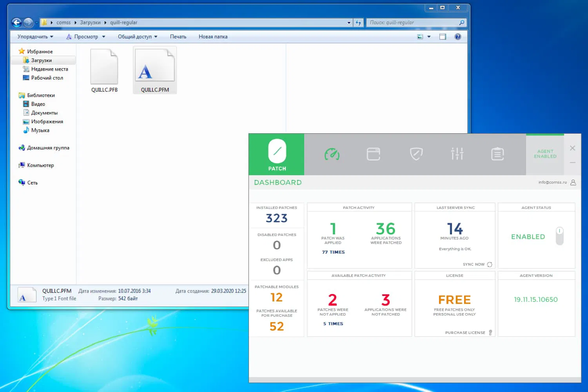Open the Просмотр dropdown menu
Screen dimensions: 588x392
(86, 36)
